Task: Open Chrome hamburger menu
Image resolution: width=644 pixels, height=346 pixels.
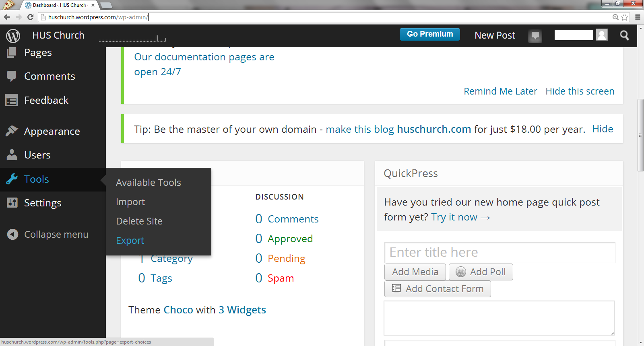Action: click(638, 17)
